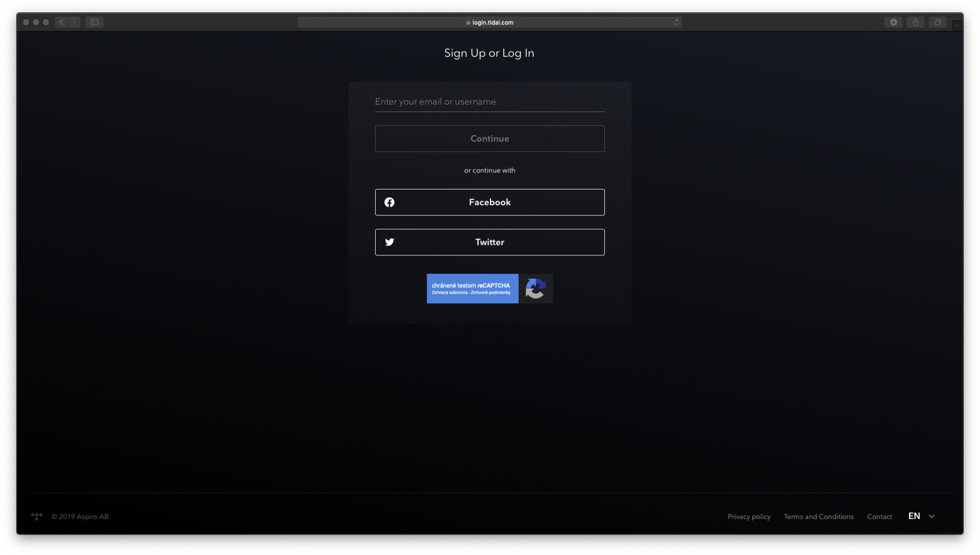
Task: Zoom the Safari window to full screen
Action: 46,22
